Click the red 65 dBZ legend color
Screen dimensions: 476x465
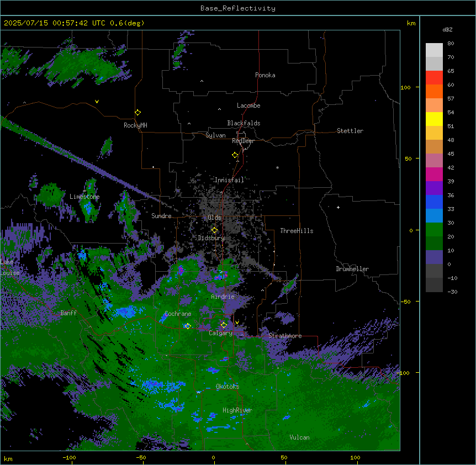pos(434,78)
